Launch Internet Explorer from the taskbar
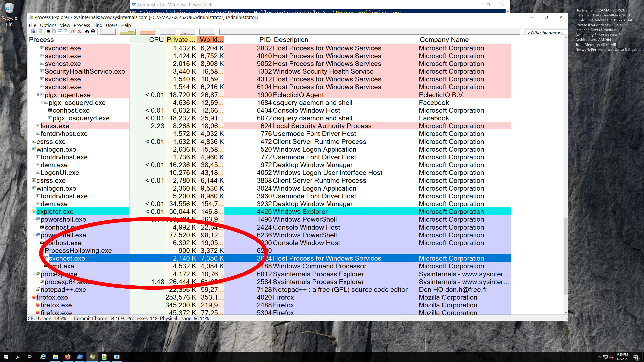The width and height of the screenshot is (644, 362). (43, 357)
